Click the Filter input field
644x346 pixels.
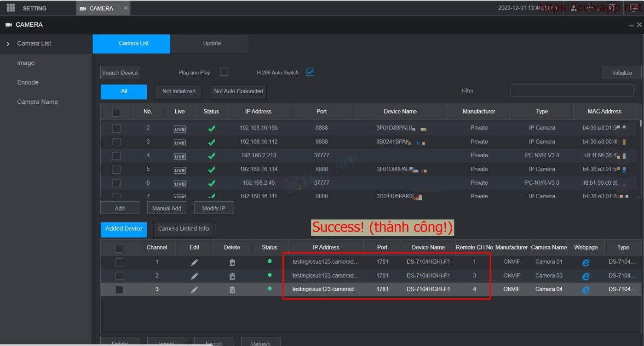point(572,91)
